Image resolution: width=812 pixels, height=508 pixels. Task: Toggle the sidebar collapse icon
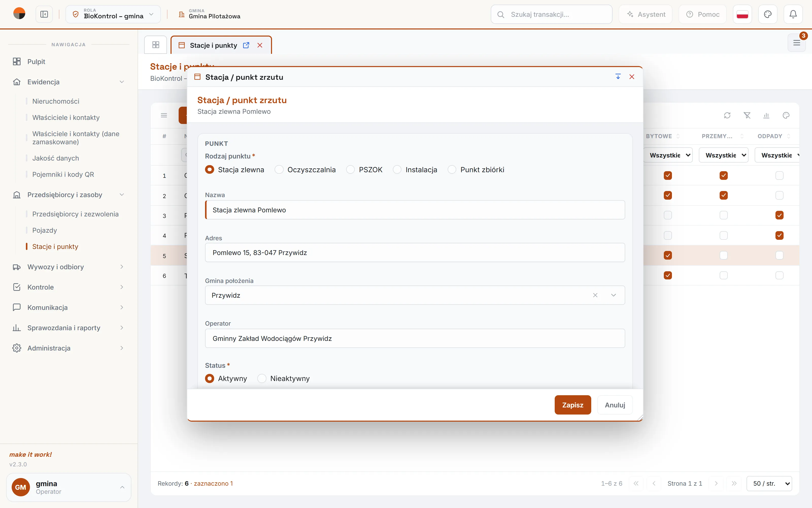pos(44,14)
